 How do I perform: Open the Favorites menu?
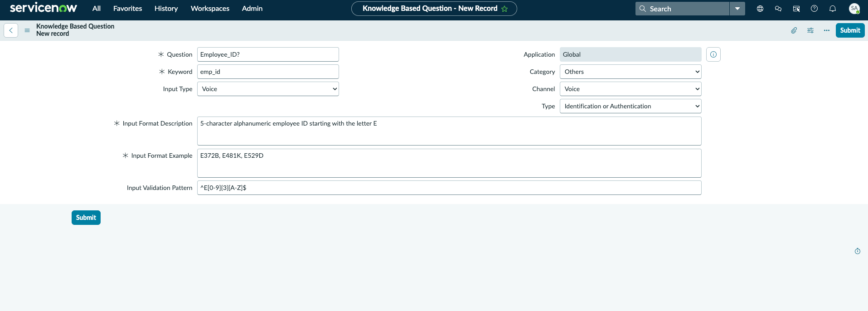[128, 9]
